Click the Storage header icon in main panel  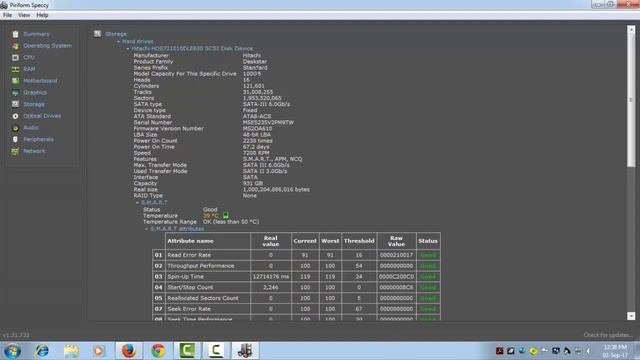[97, 34]
